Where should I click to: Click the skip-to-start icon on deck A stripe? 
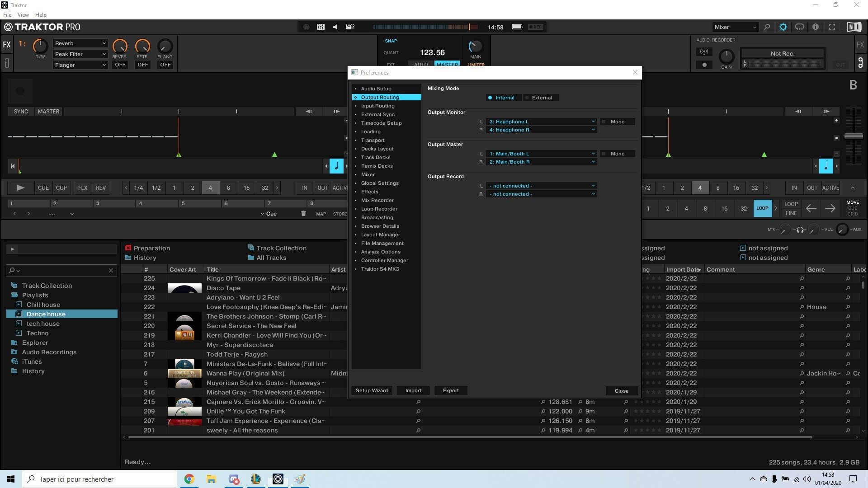(12, 166)
